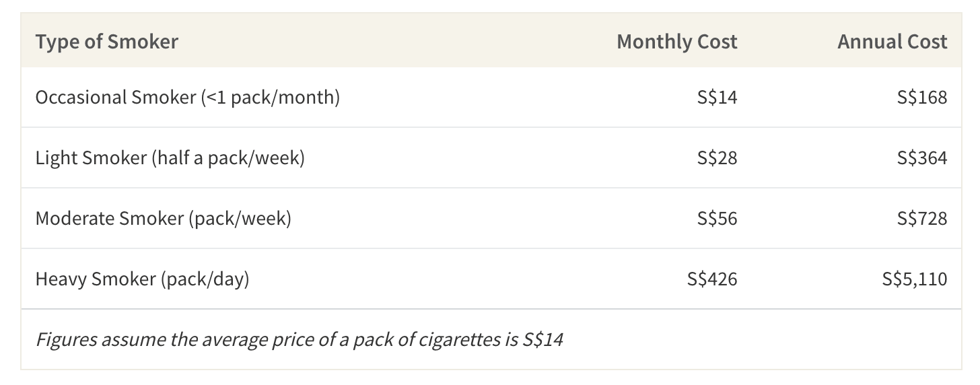
Task: Click the text '(<1 pack/month)'
Action: pyautogui.click(x=271, y=98)
